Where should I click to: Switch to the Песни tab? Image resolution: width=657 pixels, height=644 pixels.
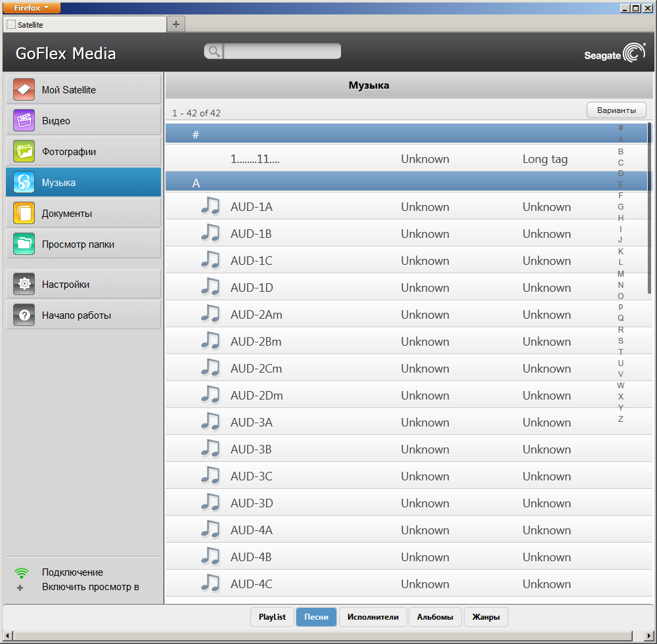(317, 617)
